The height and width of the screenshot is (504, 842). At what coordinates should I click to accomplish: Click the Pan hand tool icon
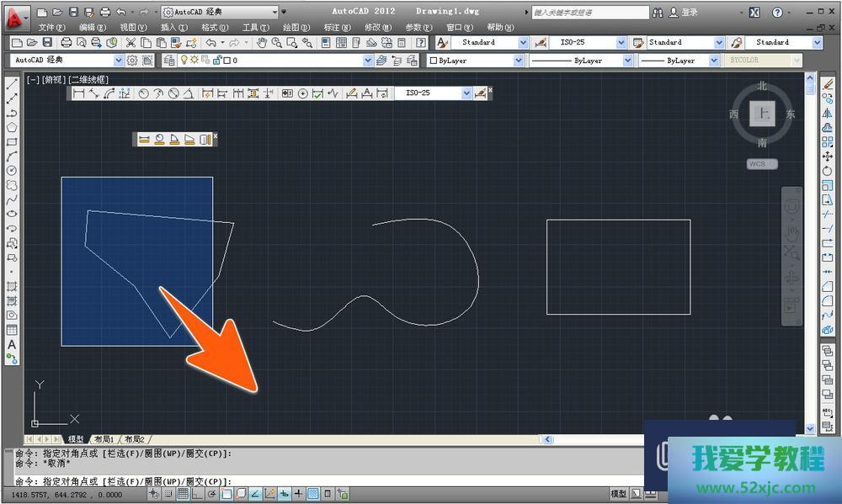coord(262,43)
